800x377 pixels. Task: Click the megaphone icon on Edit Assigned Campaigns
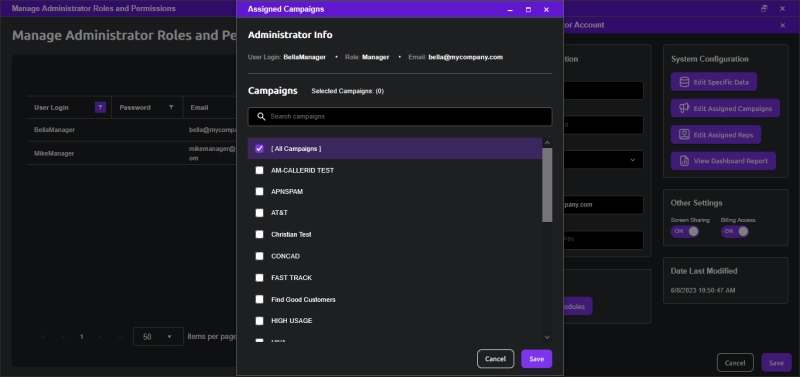[x=684, y=108]
